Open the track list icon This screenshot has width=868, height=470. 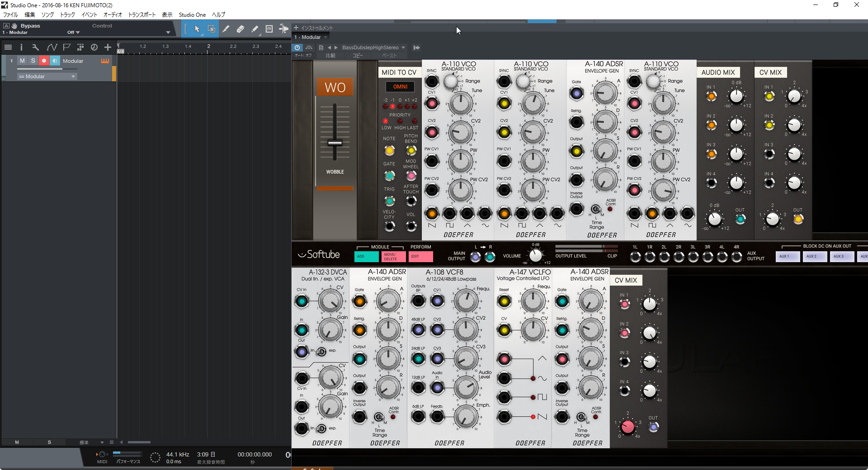[x=8, y=47]
